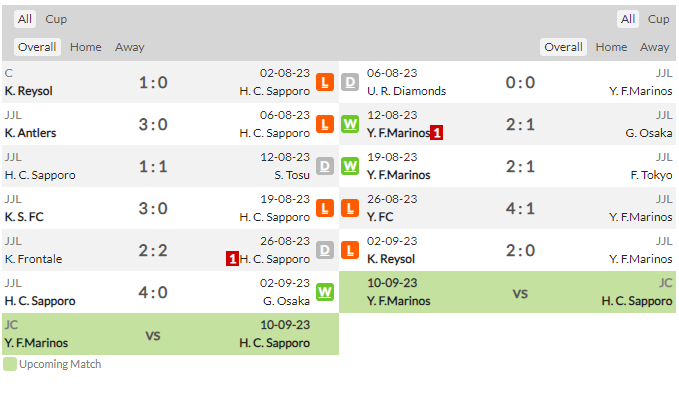
Task: Select the right panel Overall tab
Action: 563,47
